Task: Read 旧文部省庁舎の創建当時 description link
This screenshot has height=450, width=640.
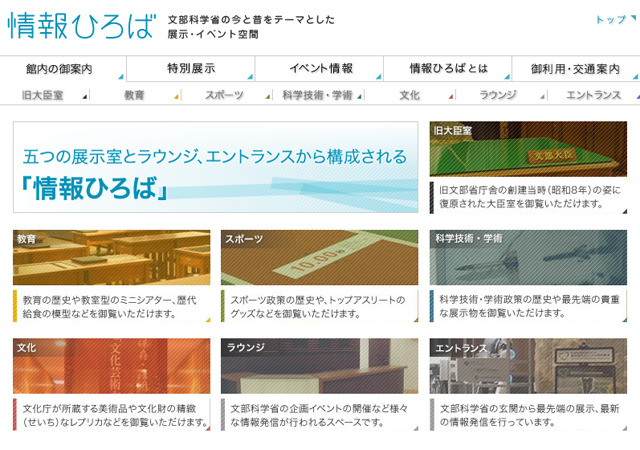Action: [x=530, y=197]
